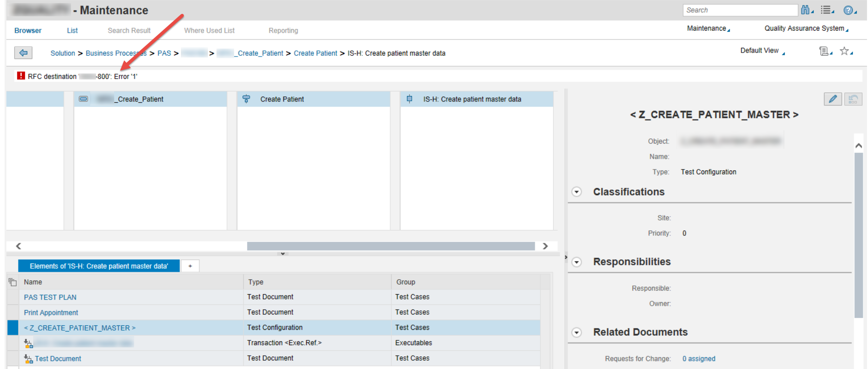Screen dimensions: 868x369
Task: Click the select-all icon in table header
Action: point(13,282)
